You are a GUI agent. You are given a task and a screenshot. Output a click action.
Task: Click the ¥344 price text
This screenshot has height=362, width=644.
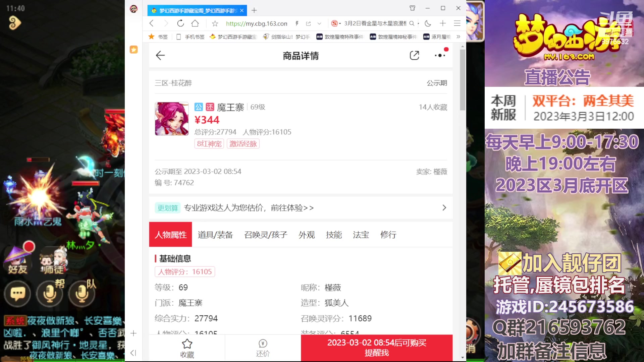point(207,120)
